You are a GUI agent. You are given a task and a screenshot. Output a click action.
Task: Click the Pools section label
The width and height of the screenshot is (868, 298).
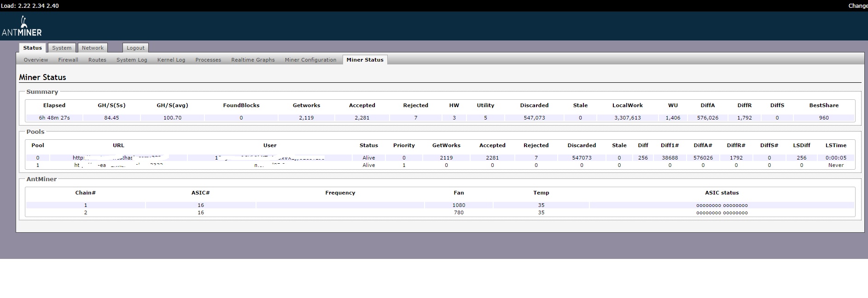click(x=35, y=132)
